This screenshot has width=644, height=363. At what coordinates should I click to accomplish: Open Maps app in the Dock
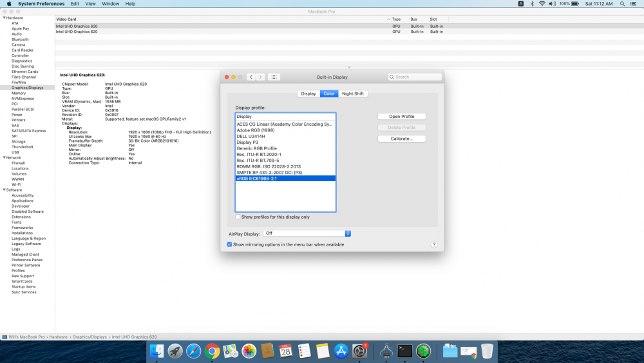tap(231, 351)
